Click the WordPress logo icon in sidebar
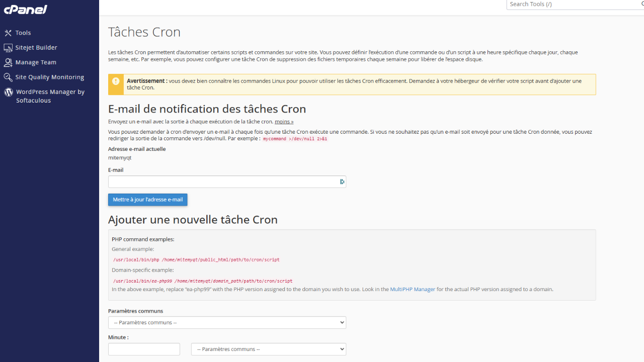The image size is (644, 362). [x=8, y=92]
